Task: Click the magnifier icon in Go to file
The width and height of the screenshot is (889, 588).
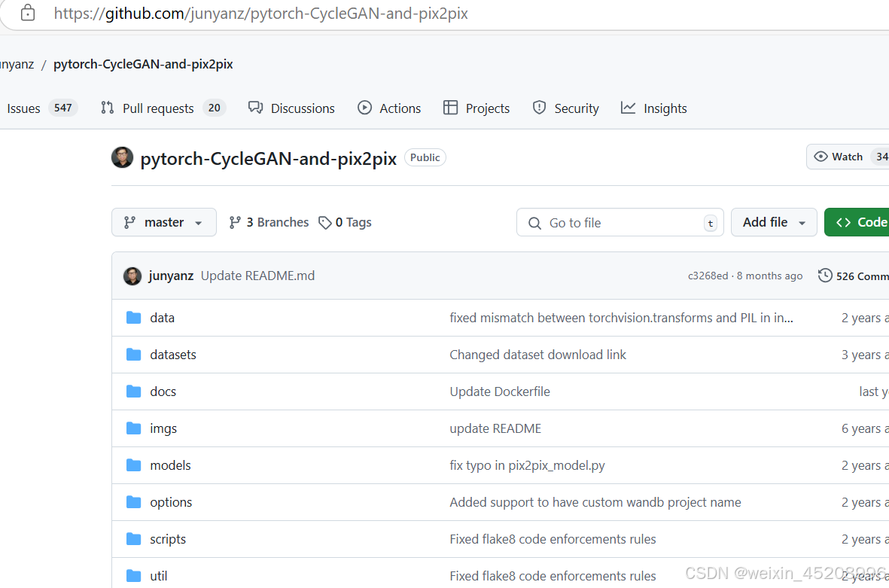Action: pos(534,223)
